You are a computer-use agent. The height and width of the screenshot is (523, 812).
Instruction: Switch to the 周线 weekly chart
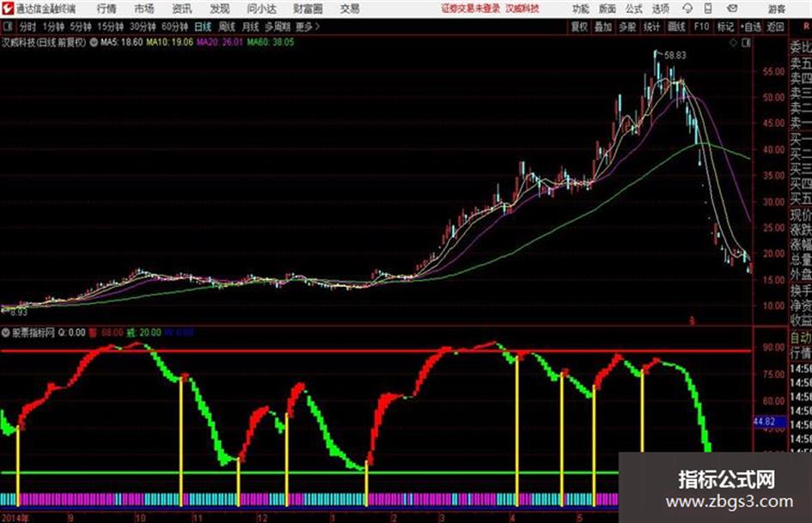tap(227, 27)
